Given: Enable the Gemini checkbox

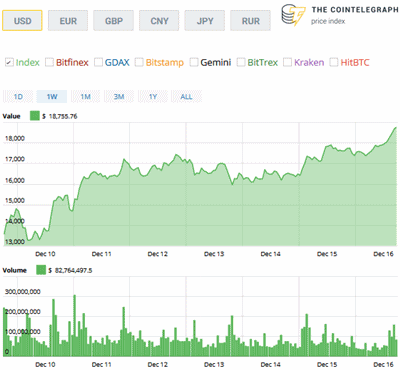Looking at the screenshot, I should coord(194,62).
